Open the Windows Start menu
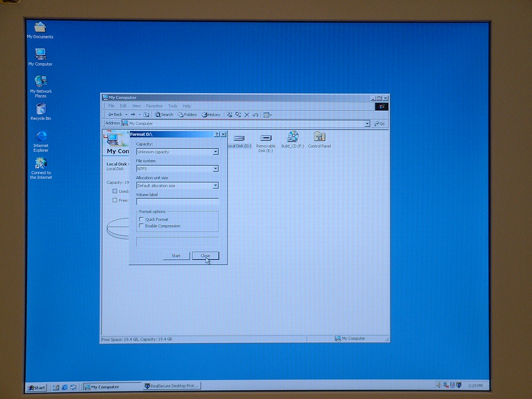This screenshot has height=399, width=532. pos(37,387)
